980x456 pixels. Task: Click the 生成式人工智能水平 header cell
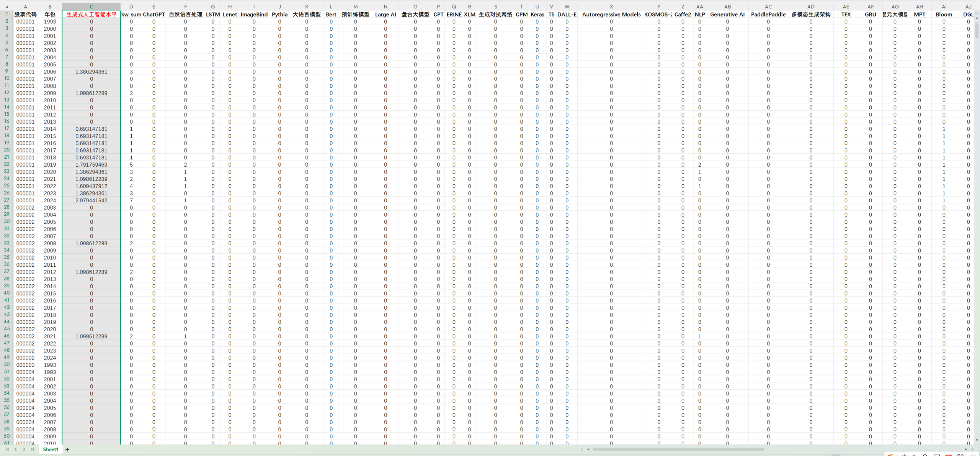pos(91,14)
